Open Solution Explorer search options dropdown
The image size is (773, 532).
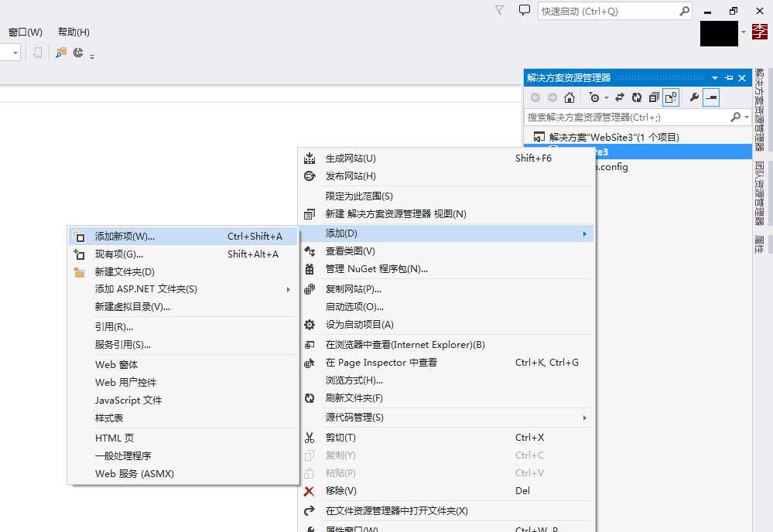[747, 118]
